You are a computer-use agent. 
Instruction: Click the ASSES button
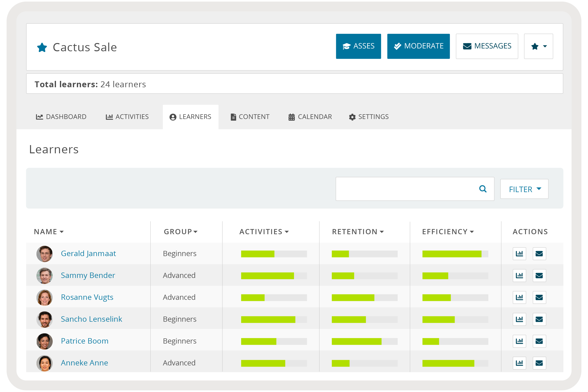pos(358,46)
